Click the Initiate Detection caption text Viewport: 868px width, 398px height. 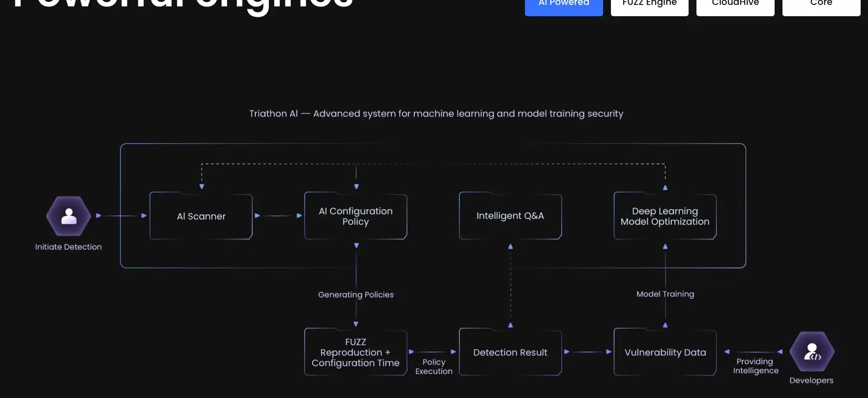(68, 247)
